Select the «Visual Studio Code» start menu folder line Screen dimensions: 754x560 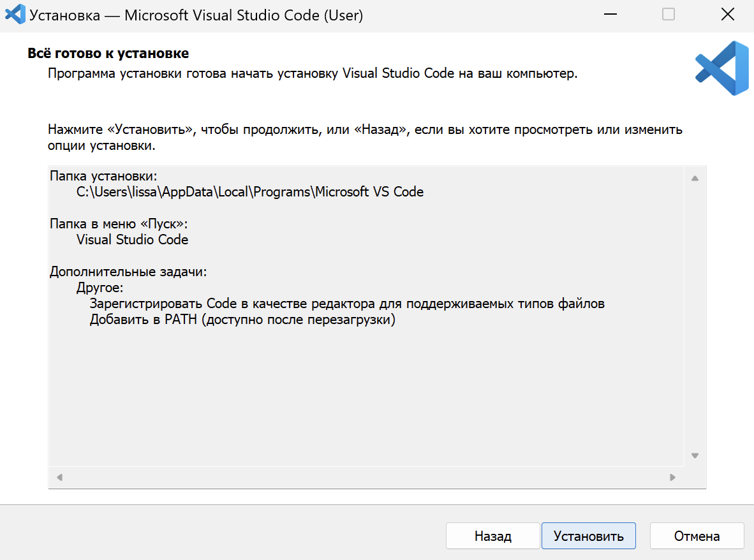(x=132, y=240)
